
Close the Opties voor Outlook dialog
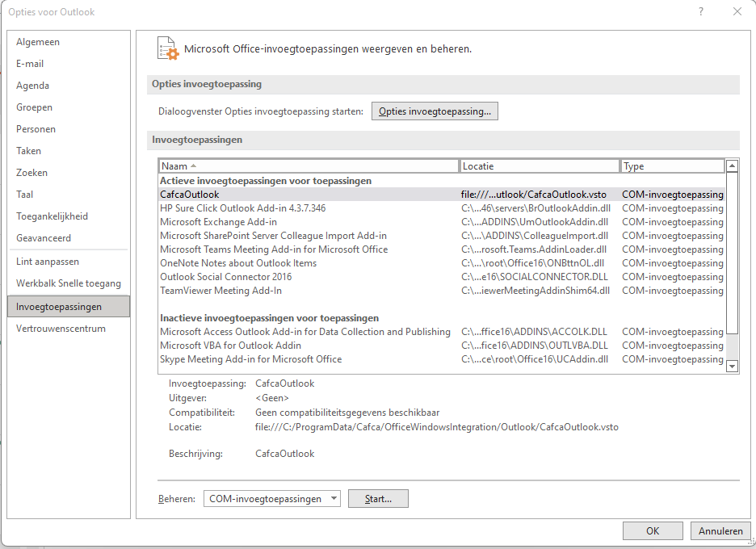click(737, 11)
